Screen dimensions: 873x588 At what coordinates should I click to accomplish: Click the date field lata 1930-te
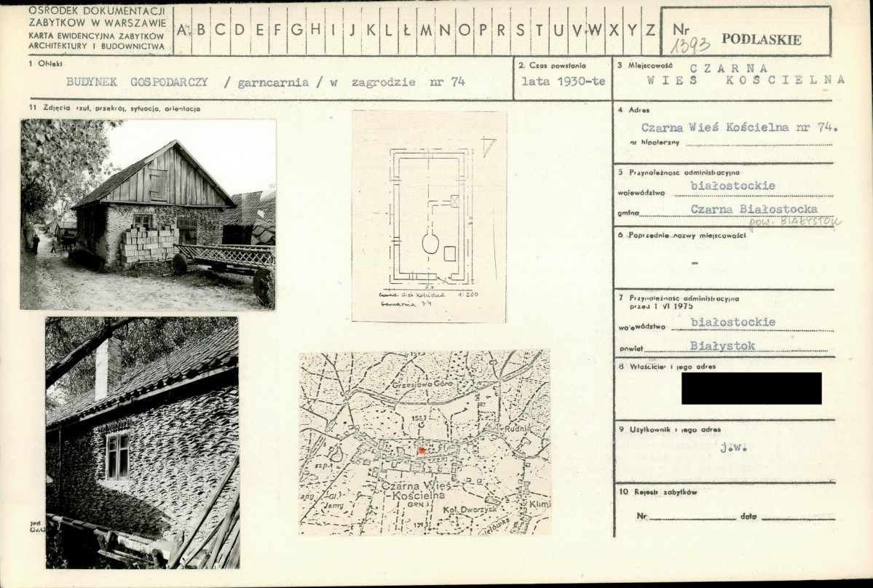563,82
